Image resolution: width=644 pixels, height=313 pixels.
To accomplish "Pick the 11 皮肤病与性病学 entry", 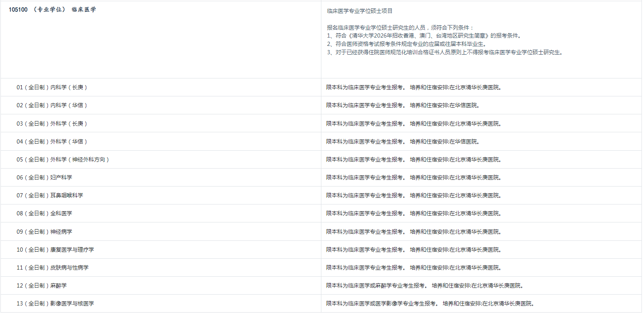I will [53, 268].
